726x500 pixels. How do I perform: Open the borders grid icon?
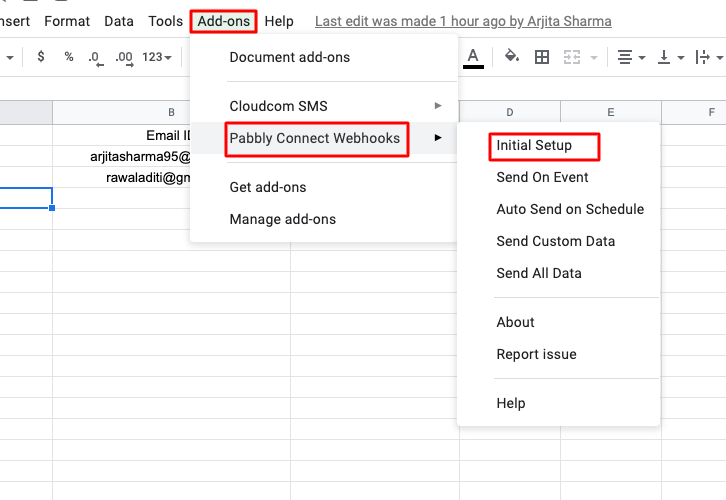pos(541,57)
